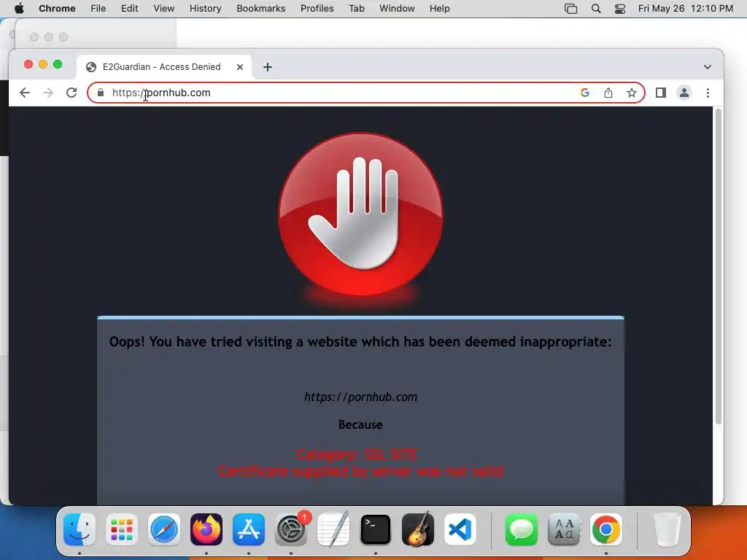Open Control Center in menu bar
This screenshot has width=747, height=560.
(620, 9)
